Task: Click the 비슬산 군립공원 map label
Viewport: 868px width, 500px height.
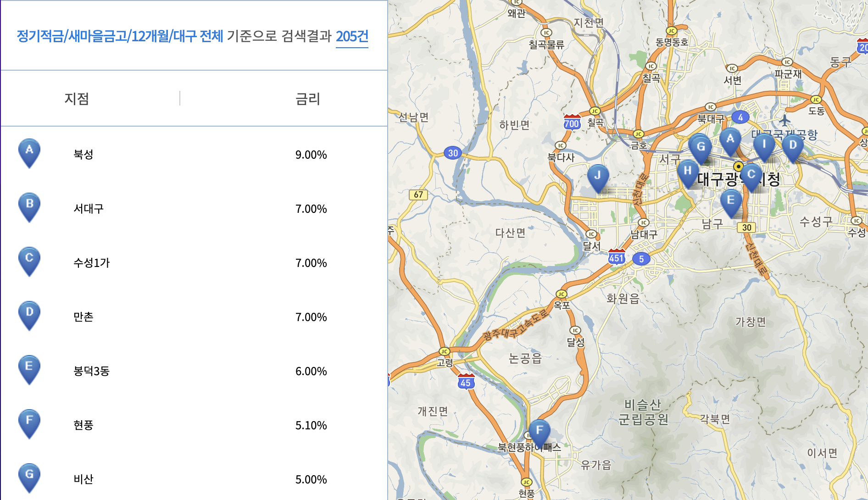Action: tap(643, 412)
